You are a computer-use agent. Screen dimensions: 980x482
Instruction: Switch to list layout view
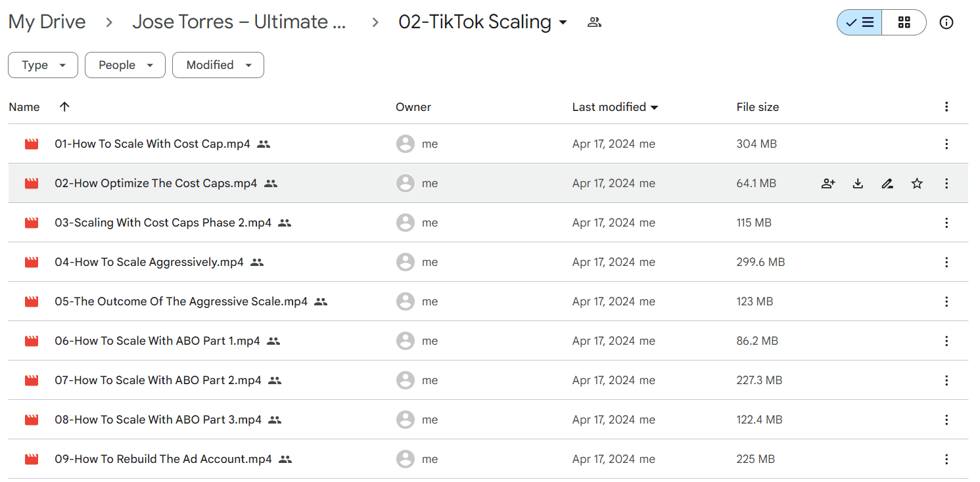(859, 22)
